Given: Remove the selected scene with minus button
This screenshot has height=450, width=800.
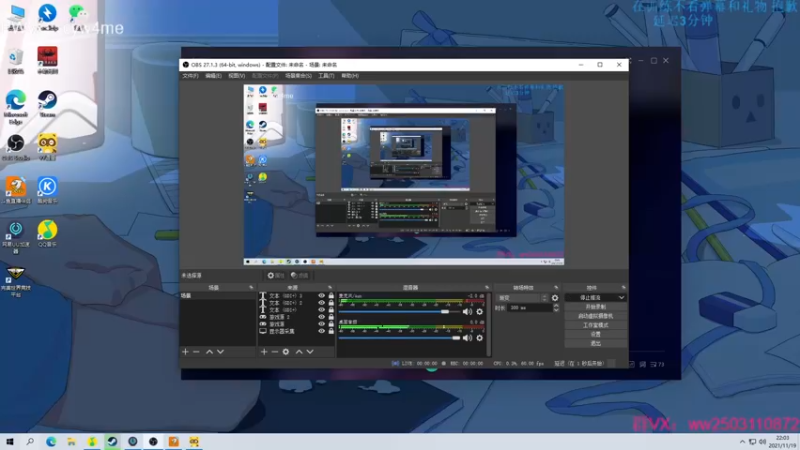Looking at the screenshot, I should click(196, 352).
